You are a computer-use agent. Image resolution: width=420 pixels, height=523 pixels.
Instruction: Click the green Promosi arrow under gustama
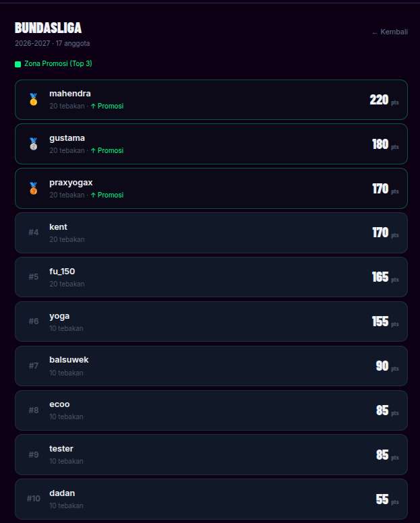click(93, 150)
